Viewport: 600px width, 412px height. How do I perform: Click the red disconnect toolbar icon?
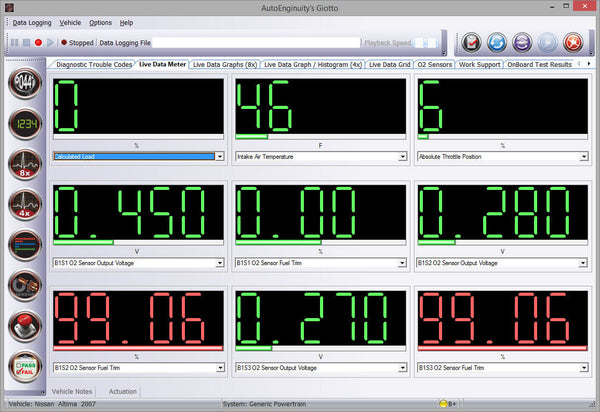pos(573,42)
